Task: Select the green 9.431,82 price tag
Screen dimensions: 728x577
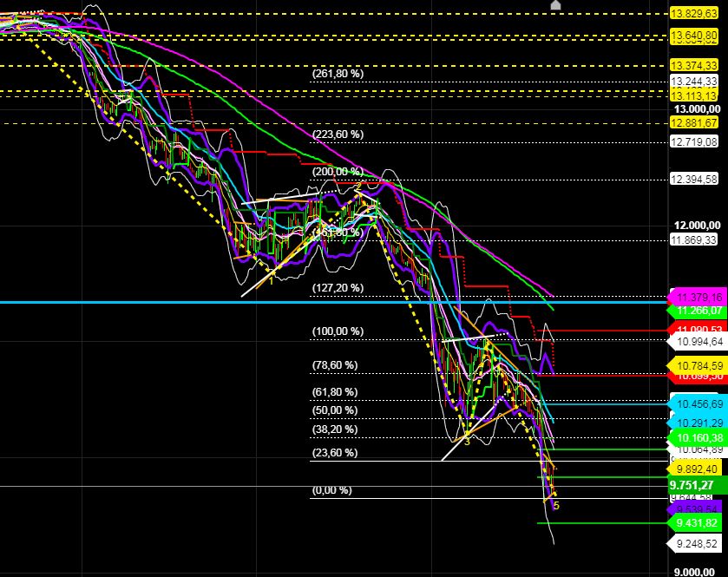Action: (698, 521)
